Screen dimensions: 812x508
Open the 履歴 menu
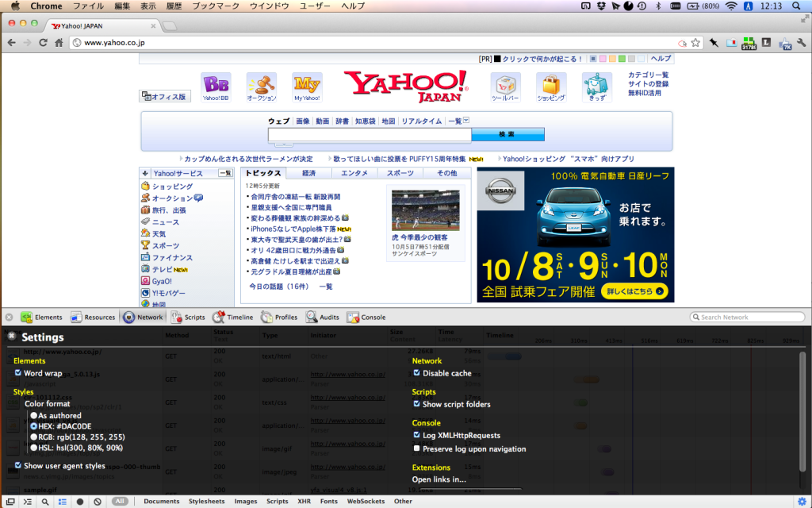tap(174, 6)
